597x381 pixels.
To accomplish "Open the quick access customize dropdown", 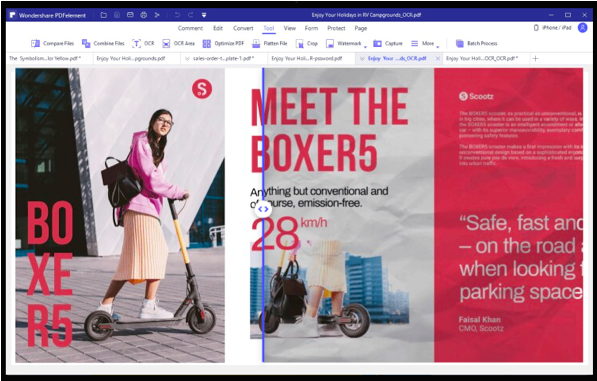I will click(x=204, y=15).
